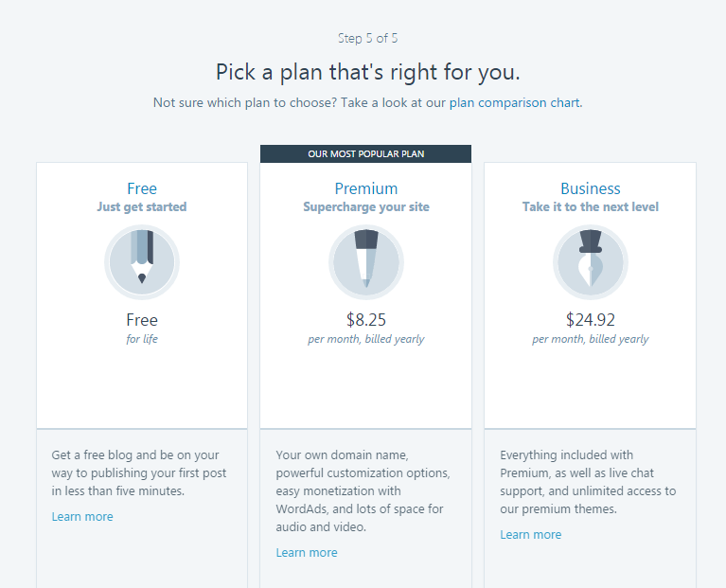Click the 'Free for life' price label

click(142, 329)
